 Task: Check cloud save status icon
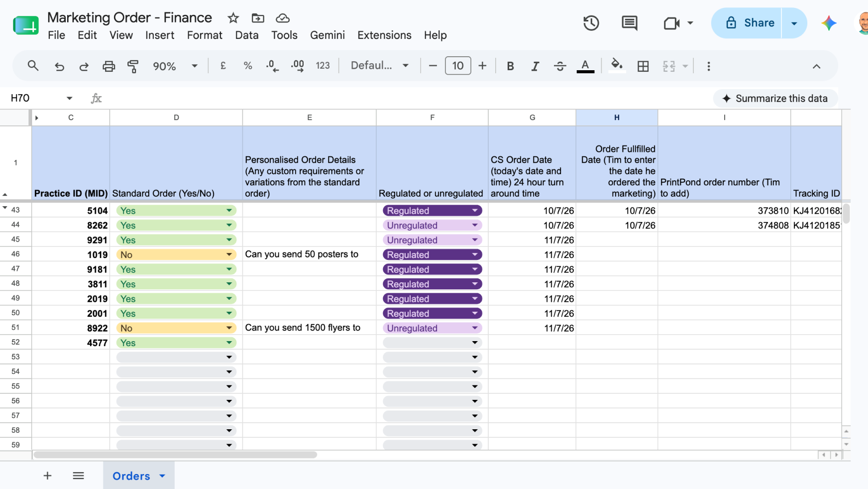[x=283, y=18]
